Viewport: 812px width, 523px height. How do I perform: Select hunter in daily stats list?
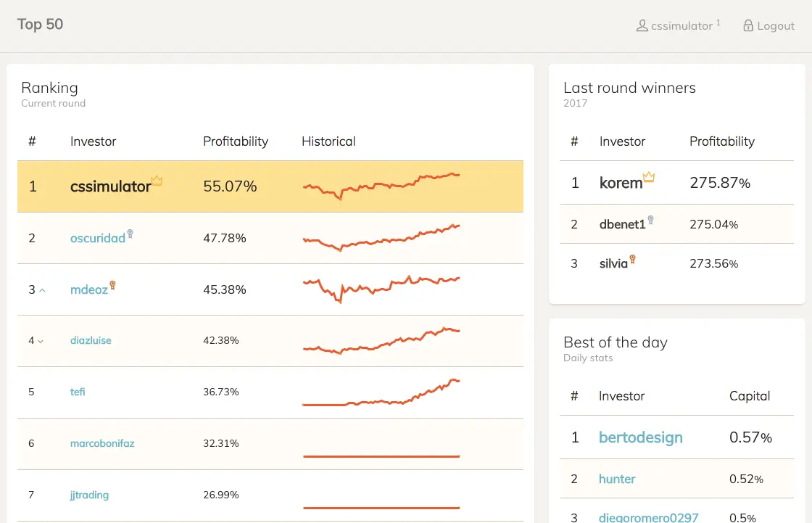[617, 479]
